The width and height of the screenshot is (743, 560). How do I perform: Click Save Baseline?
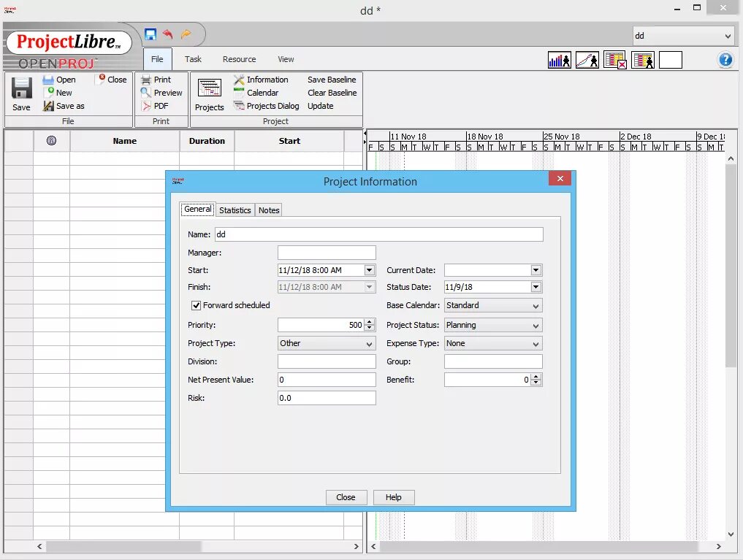click(x=332, y=80)
